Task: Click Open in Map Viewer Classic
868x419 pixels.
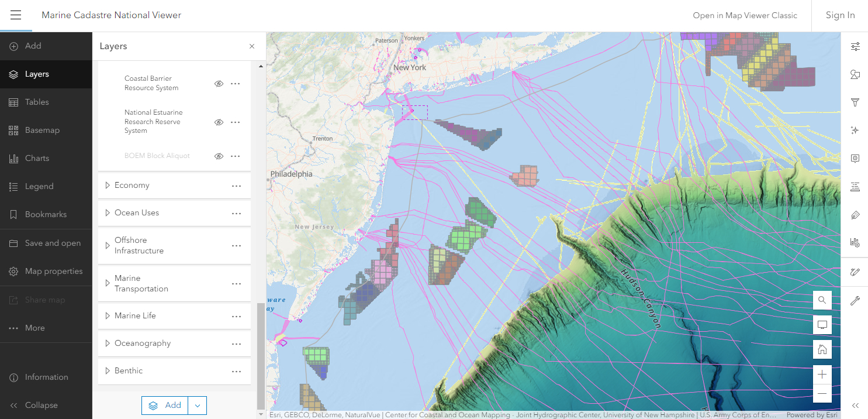Action: [x=745, y=16]
